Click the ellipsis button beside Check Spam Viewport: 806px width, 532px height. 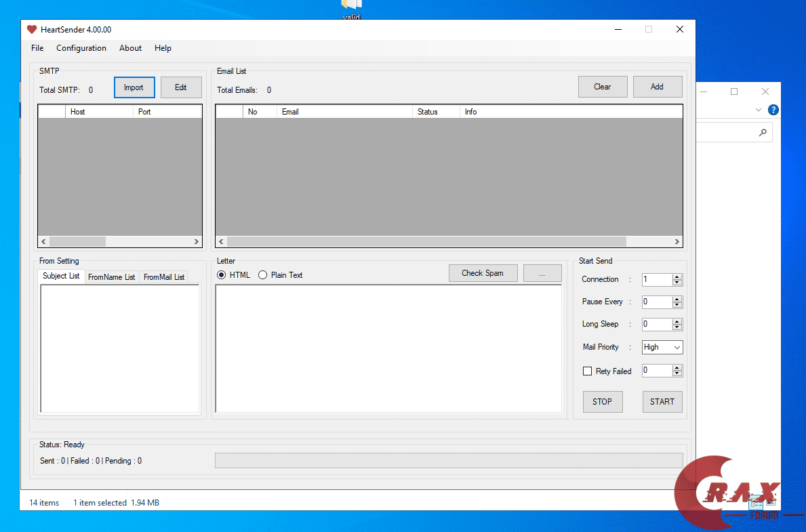tap(542, 273)
